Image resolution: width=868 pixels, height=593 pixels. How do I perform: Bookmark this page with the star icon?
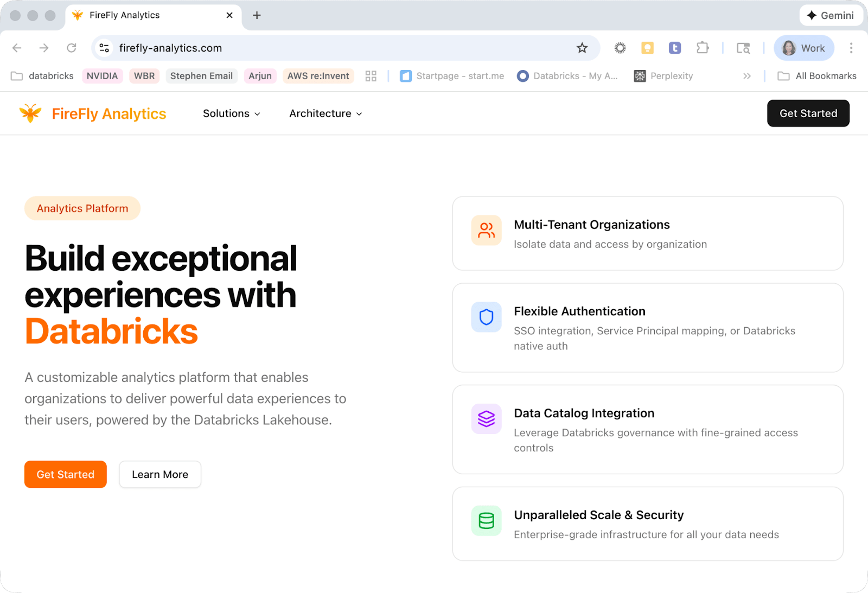point(582,48)
